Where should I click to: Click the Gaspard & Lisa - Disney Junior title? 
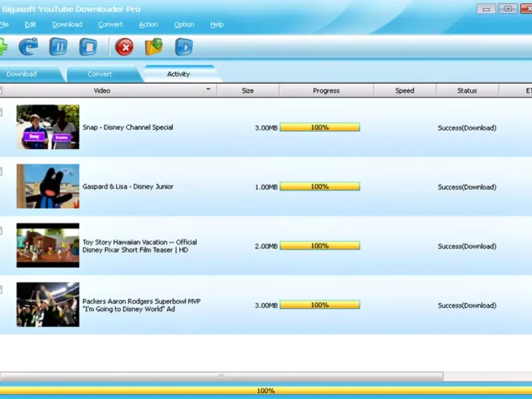point(128,187)
